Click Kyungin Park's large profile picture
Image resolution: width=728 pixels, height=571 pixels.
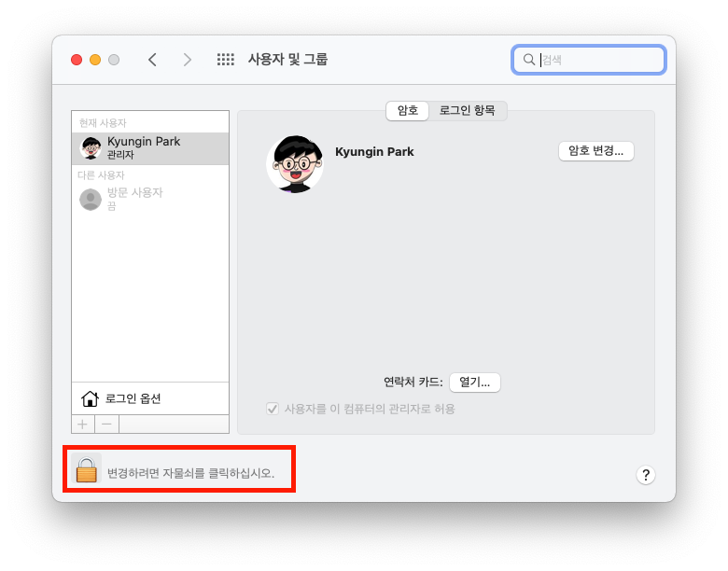(x=295, y=163)
